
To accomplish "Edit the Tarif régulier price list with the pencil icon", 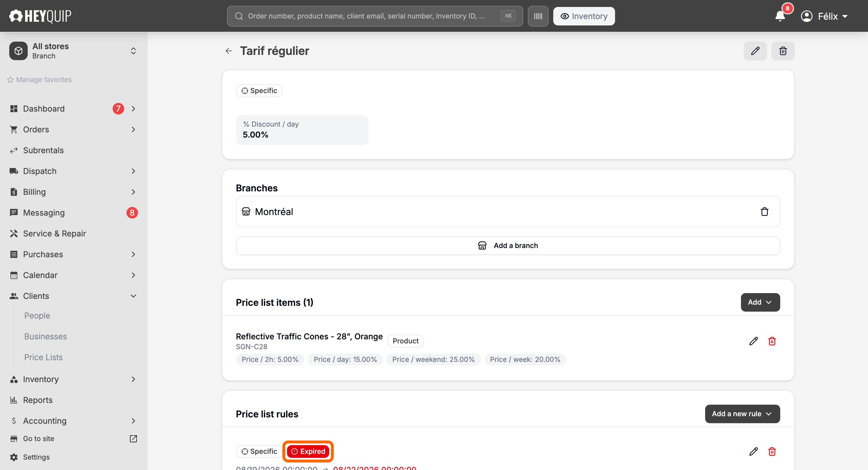I will 755,51.
